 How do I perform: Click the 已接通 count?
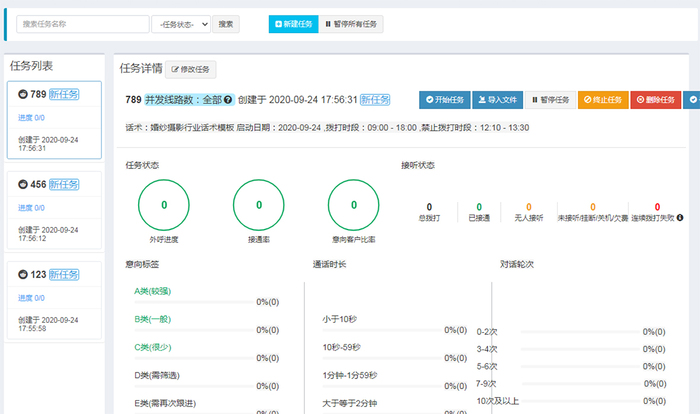[x=479, y=207]
